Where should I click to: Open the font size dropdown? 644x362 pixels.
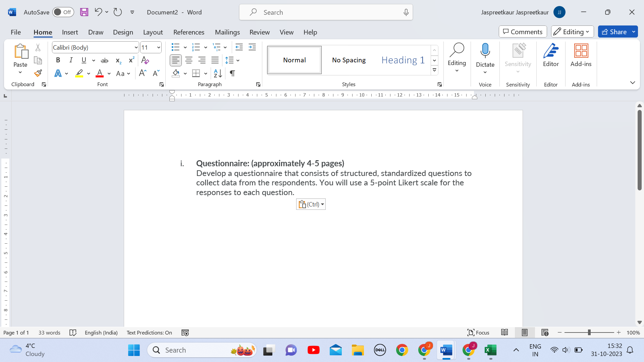tap(158, 48)
